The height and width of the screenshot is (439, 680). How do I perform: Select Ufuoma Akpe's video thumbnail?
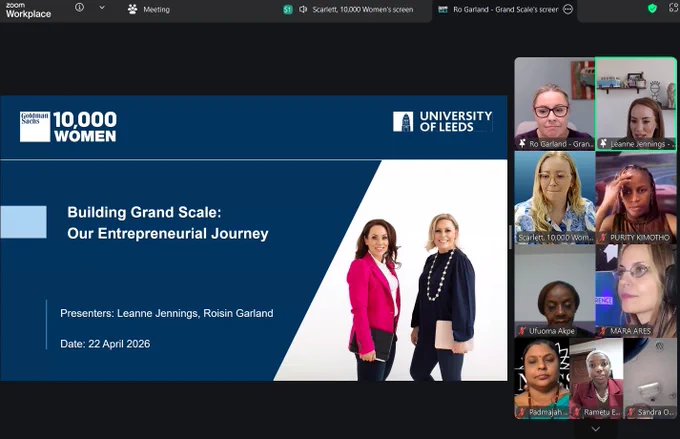point(554,291)
